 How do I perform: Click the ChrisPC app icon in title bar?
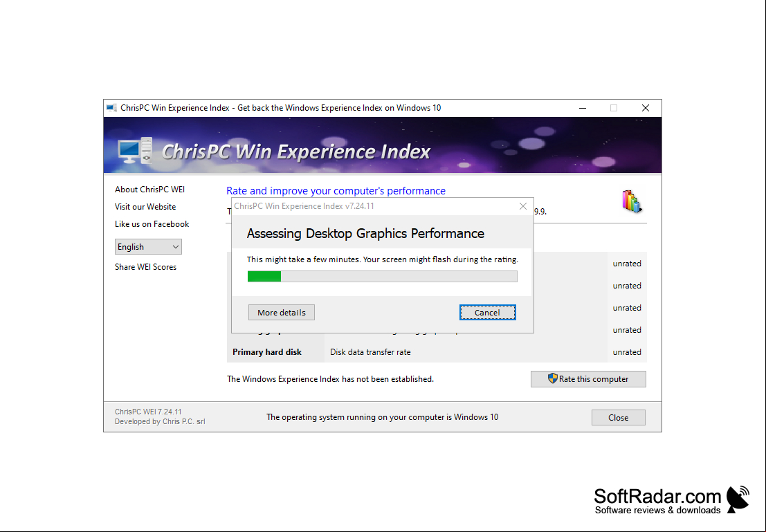click(111, 108)
